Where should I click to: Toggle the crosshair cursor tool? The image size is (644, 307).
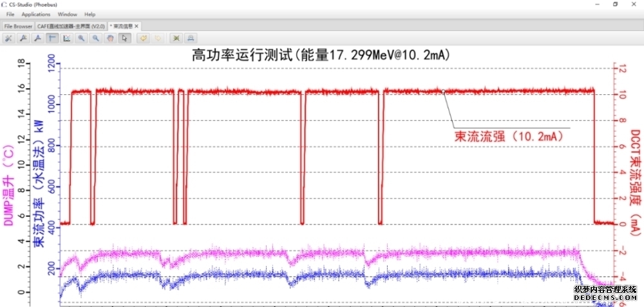click(52, 38)
